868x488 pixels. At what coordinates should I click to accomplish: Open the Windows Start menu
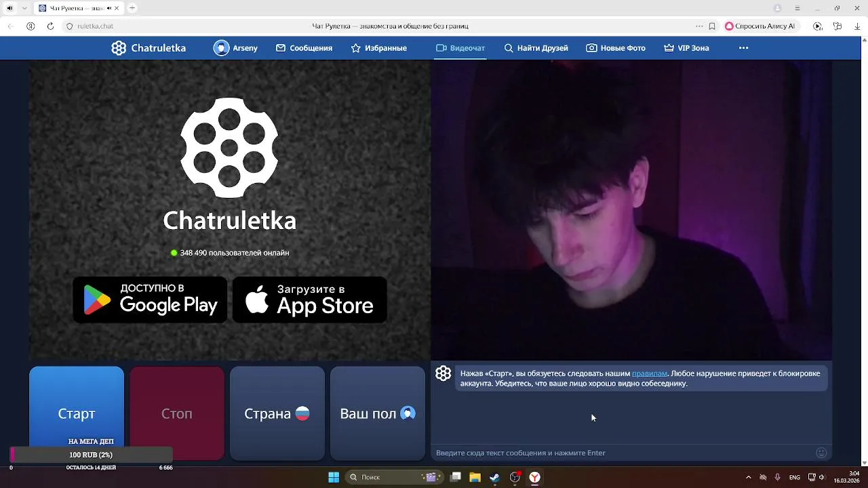334,477
